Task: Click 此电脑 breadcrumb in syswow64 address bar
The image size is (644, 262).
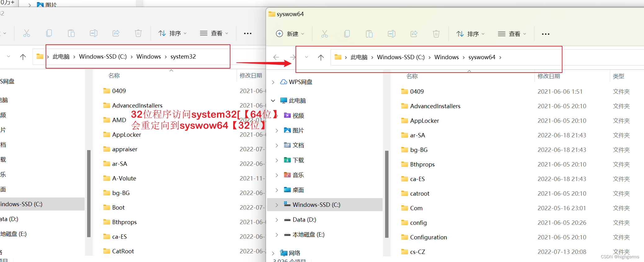Action: coord(359,57)
